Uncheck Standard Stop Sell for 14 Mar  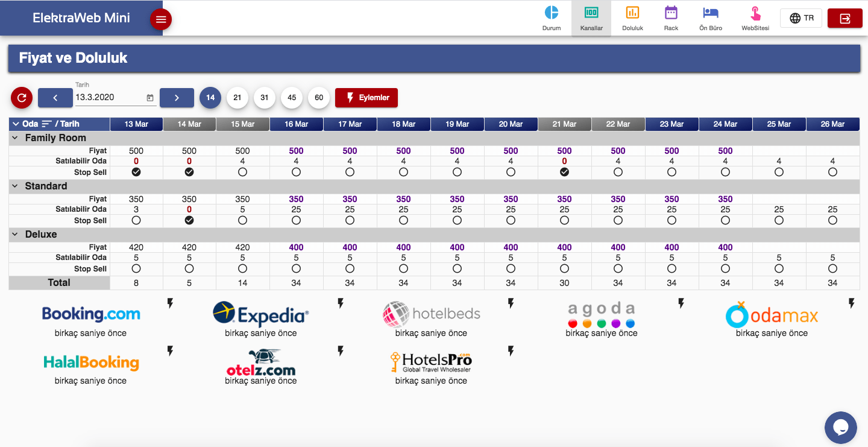[x=189, y=220]
